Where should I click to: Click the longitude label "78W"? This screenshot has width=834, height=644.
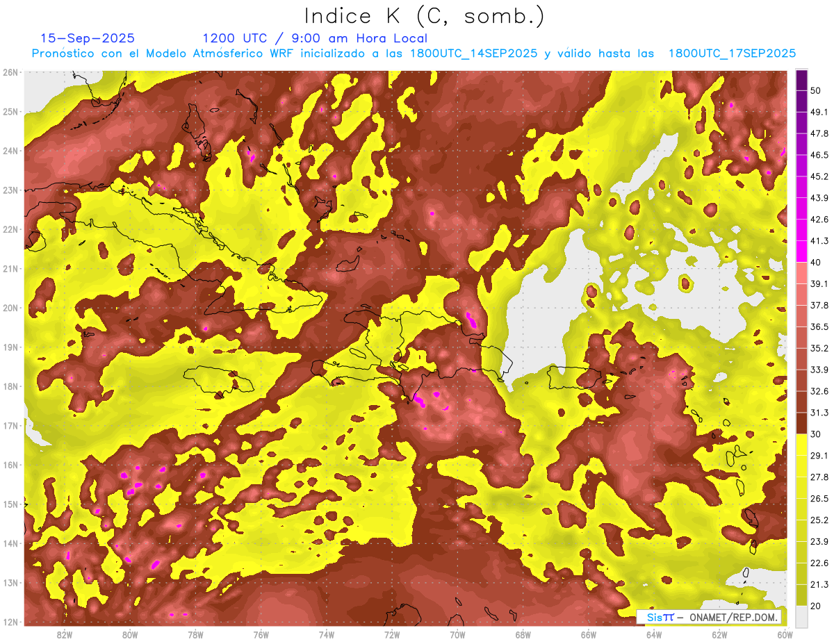coord(195,634)
